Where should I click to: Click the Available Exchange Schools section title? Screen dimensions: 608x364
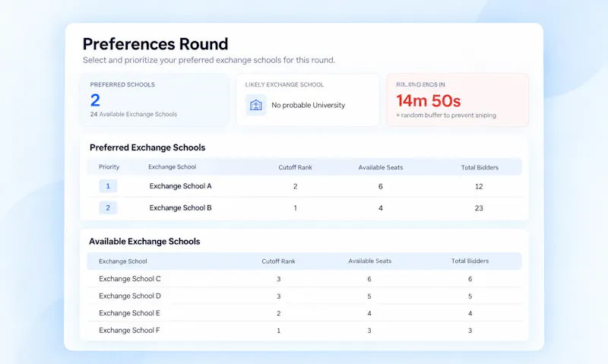coord(144,241)
